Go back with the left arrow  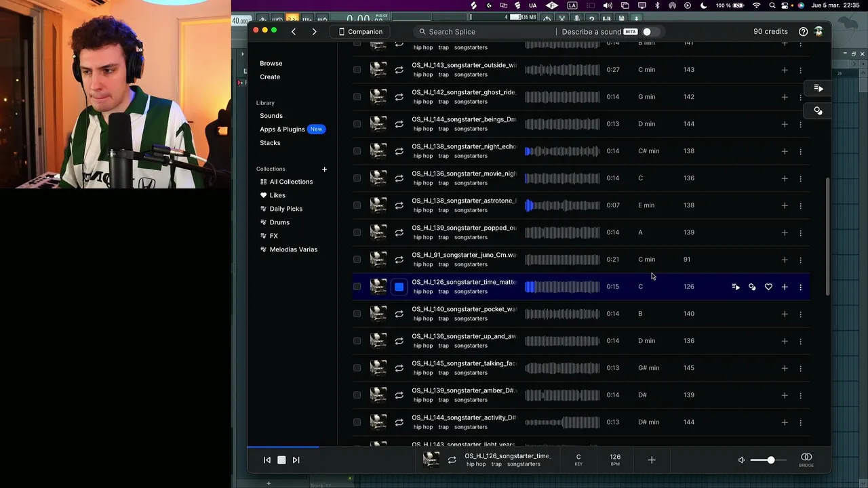click(294, 32)
